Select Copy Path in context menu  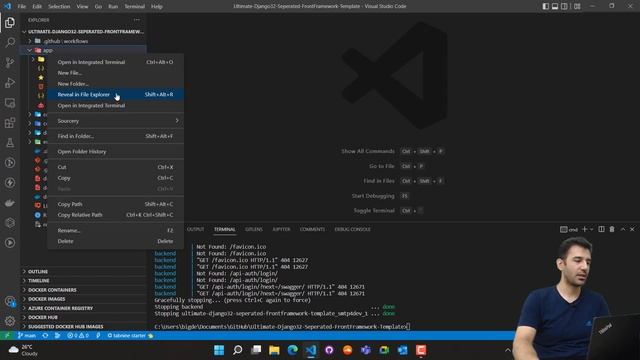(x=116, y=204)
